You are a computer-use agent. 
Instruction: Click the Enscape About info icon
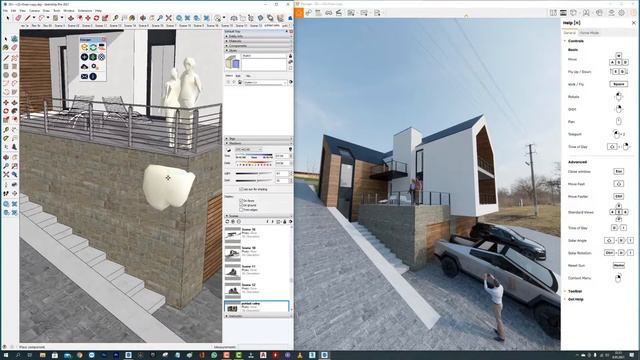(93, 76)
